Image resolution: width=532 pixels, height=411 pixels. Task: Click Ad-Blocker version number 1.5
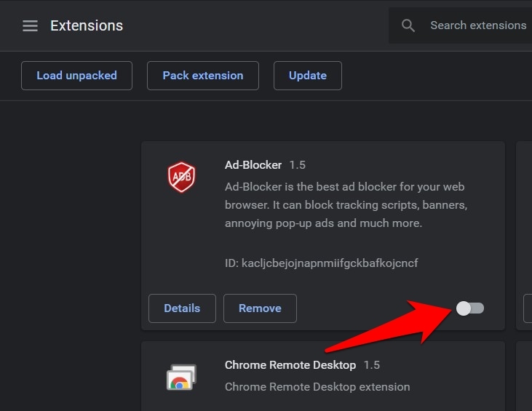click(298, 165)
